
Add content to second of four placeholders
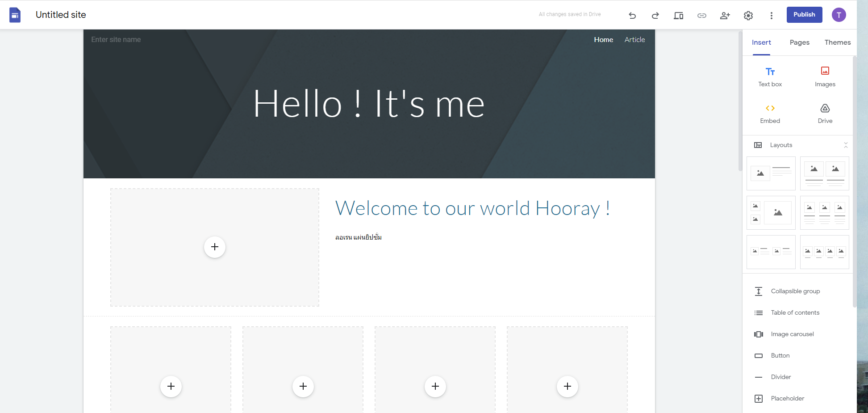click(x=303, y=386)
